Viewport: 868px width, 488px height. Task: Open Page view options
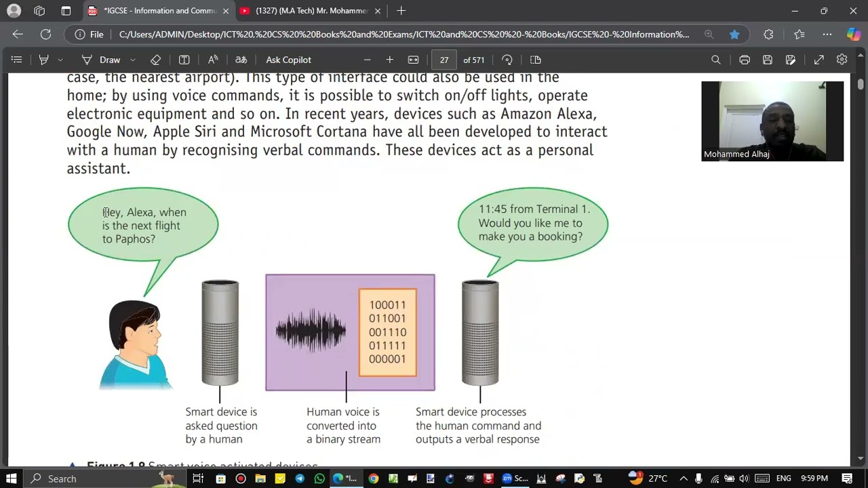pyautogui.click(x=535, y=60)
